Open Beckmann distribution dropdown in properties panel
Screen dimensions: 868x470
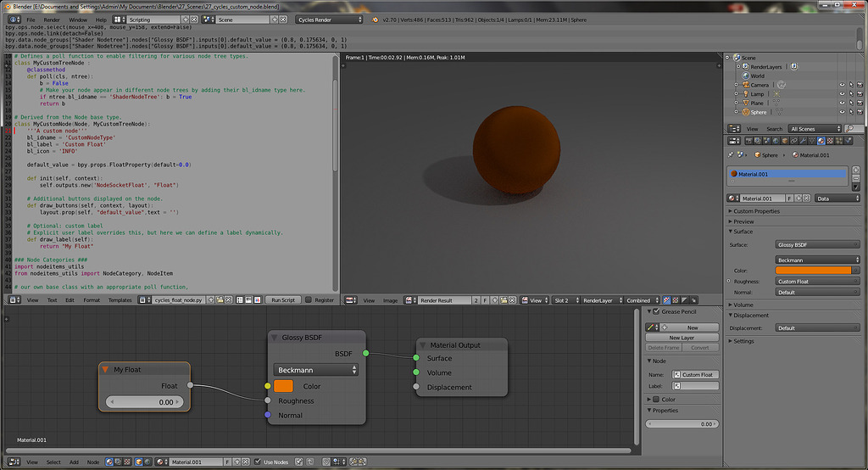(817, 260)
